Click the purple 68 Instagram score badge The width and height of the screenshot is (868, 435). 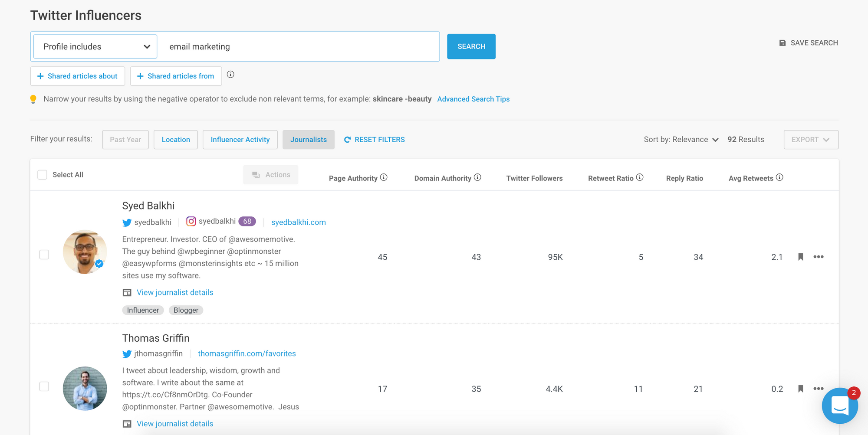point(247,221)
